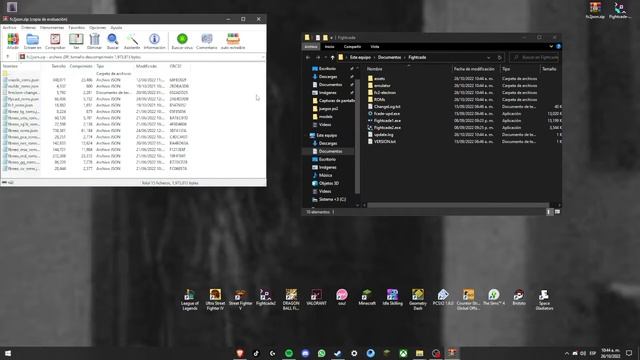
Task: Select the Idle Skilling desktop shortcut
Action: [392, 298]
